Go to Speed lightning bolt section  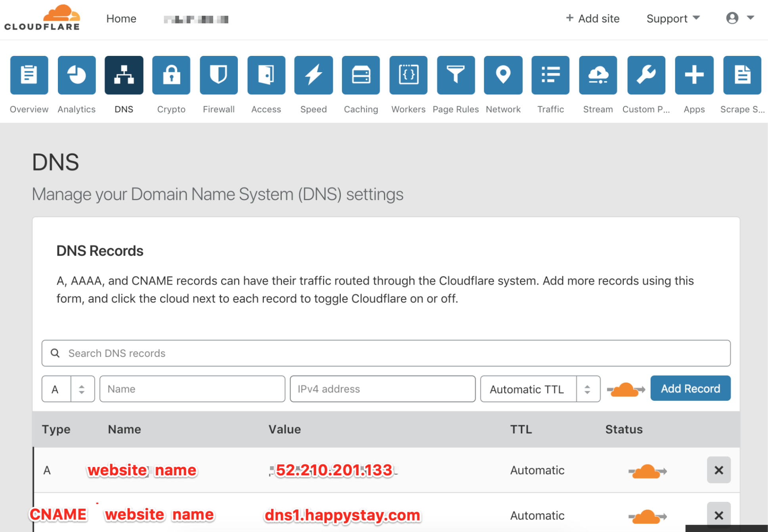(313, 75)
